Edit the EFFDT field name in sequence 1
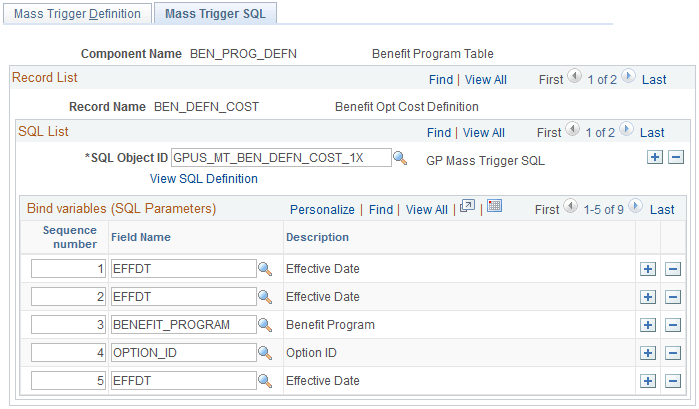The height and width of the screenshot is (409, 699). click(x=184, y=269)
